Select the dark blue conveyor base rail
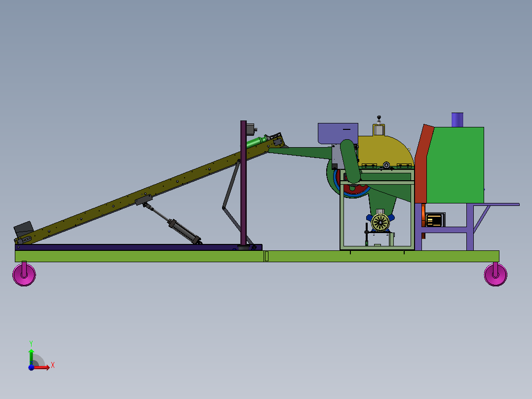 click(138, 247)
